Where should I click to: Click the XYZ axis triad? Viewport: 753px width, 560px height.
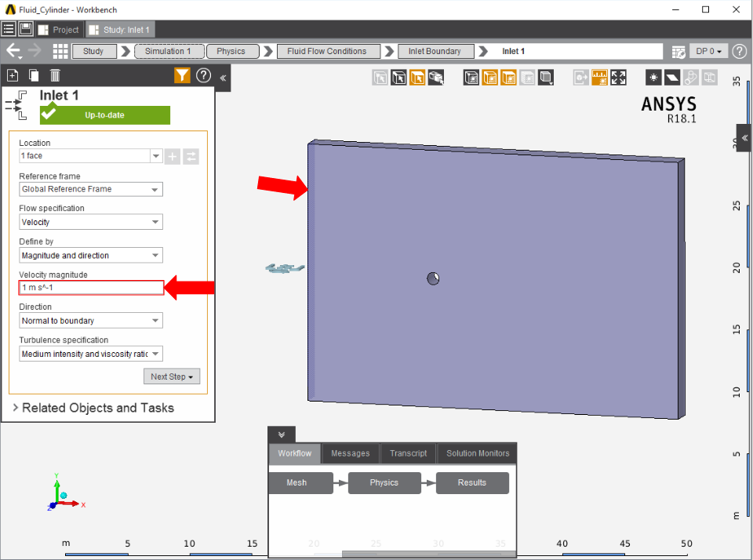click(66, 493)
